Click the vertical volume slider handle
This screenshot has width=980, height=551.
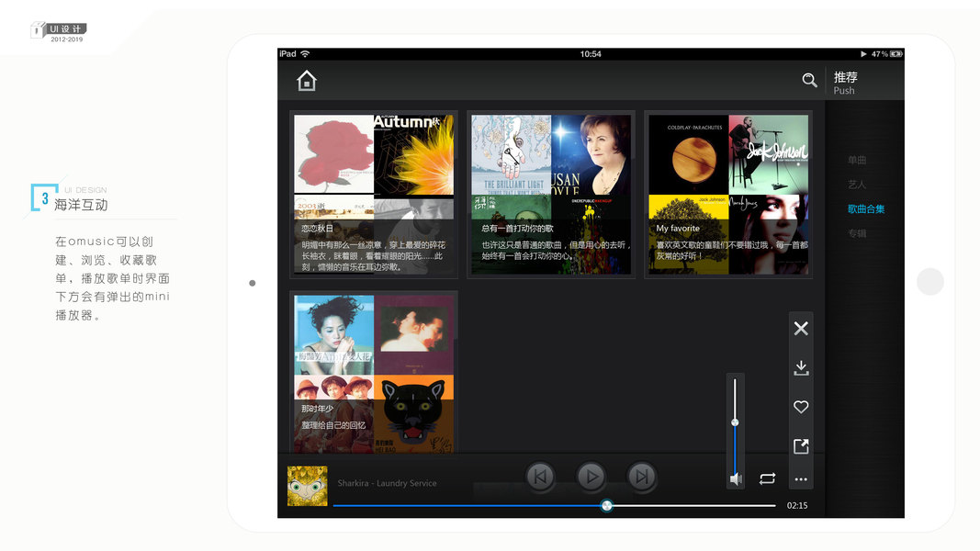735,422
